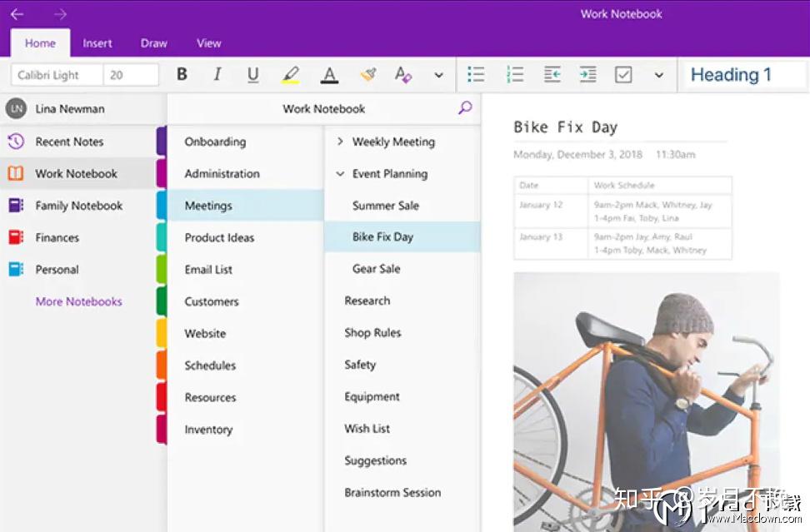Image resolution: width=810 pixels, height=532 pixels.
Task: Open the Font Color tool
Action: (x=328, y=74)
